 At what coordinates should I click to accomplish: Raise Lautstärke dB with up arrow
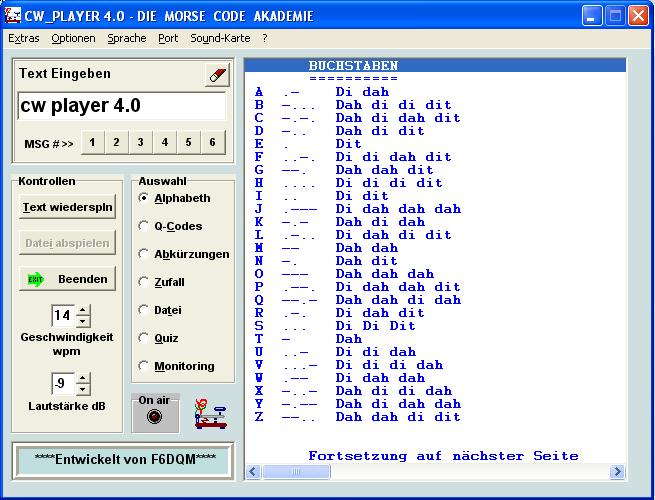83,378
